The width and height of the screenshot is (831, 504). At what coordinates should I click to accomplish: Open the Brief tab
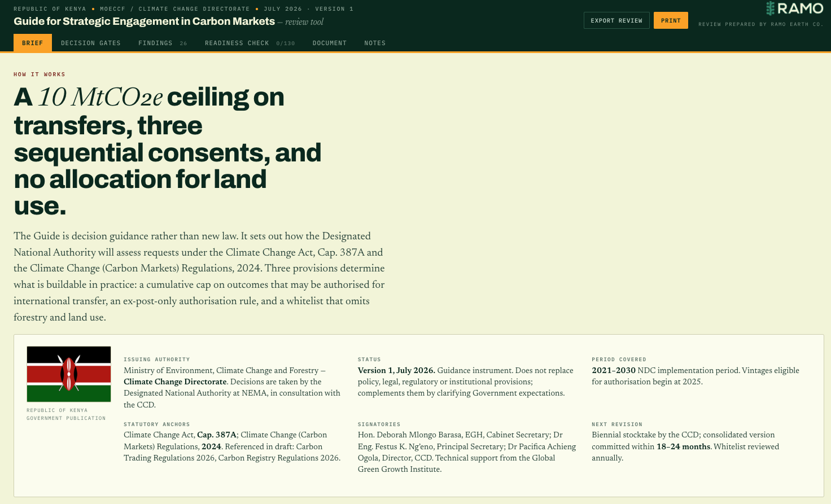tap(33, 43)
